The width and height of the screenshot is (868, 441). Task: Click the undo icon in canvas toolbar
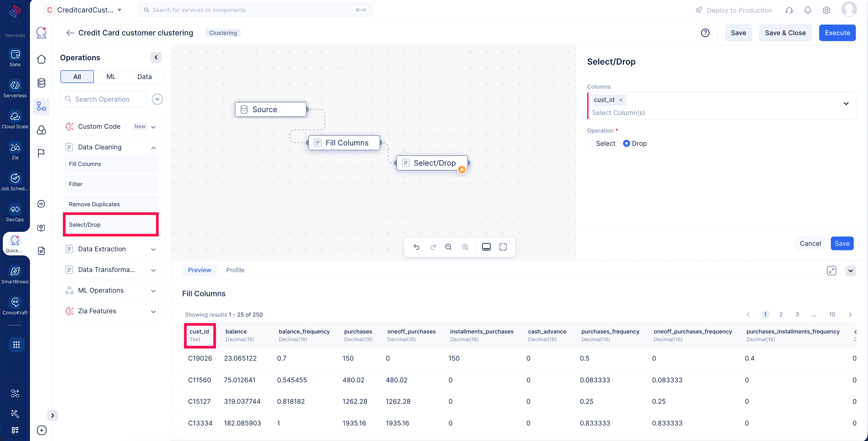[x=416, y=247]
